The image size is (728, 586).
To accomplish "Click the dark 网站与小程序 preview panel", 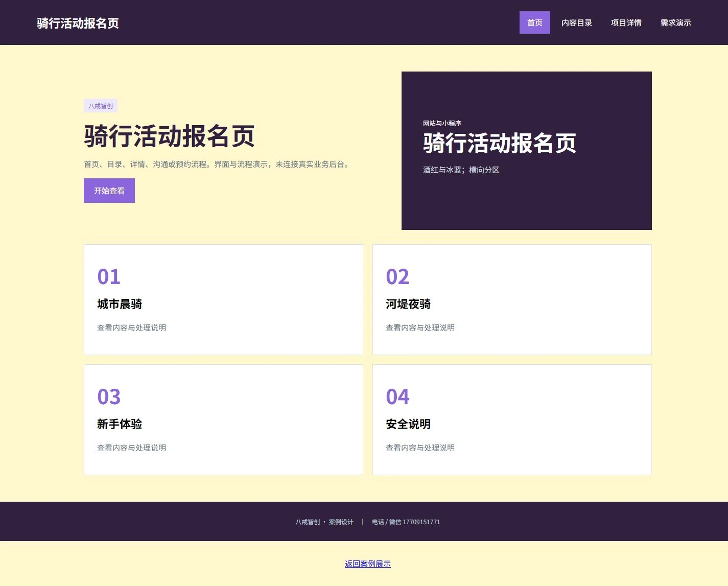I will coord(527,151).
